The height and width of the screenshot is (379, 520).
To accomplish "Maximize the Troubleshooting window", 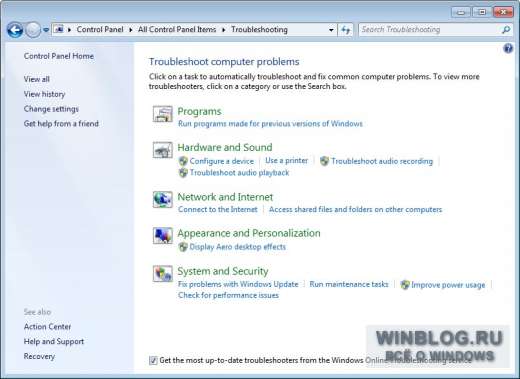I will click(482, 12).
